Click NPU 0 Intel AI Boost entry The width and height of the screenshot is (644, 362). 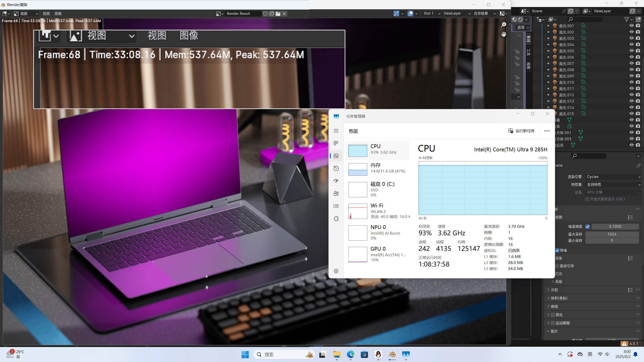coord(377,233)
